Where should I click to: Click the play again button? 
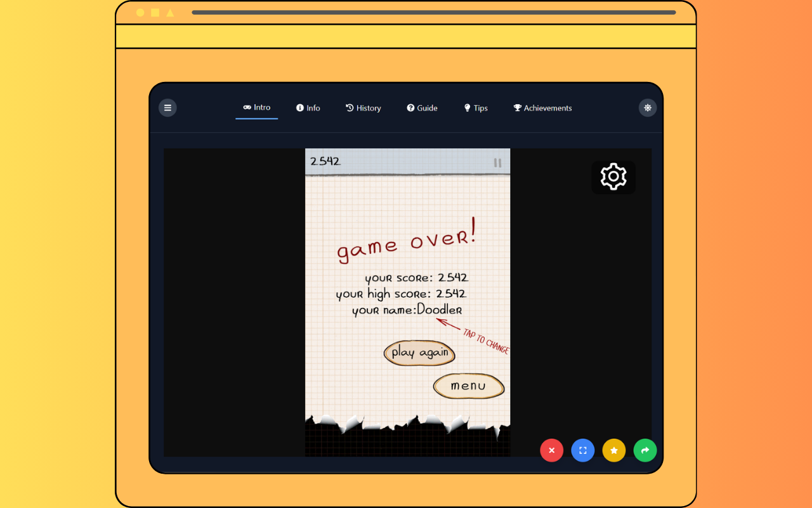[419, 353]
